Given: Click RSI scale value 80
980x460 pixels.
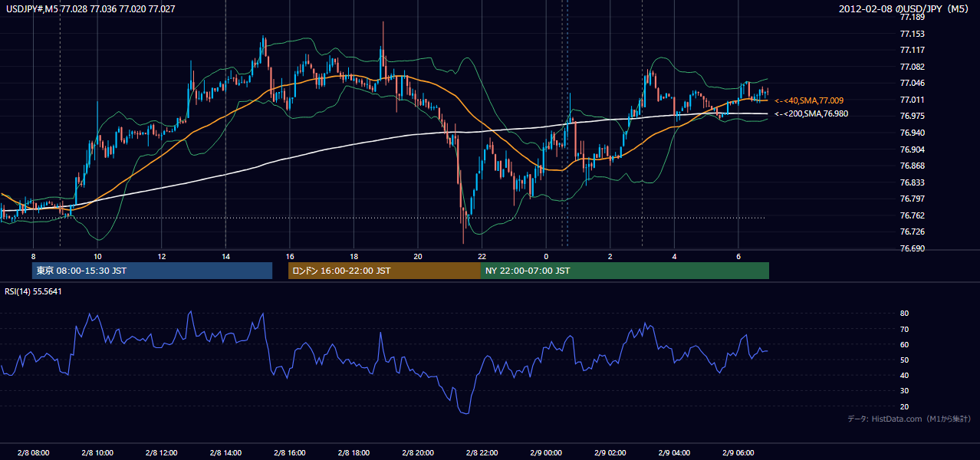Looking at the screenshot, I should tap(905, 314).
